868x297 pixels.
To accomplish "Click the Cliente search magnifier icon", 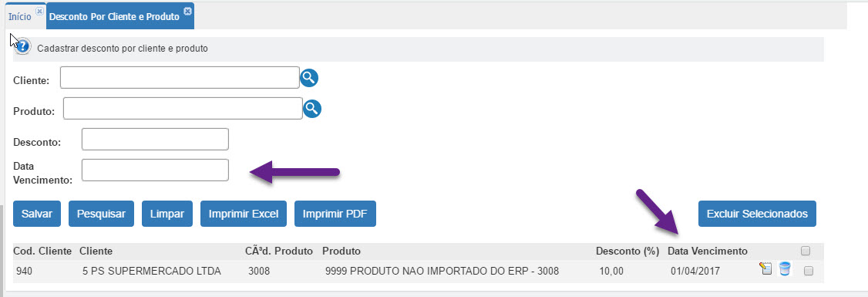I will click(x=309, y=78).
